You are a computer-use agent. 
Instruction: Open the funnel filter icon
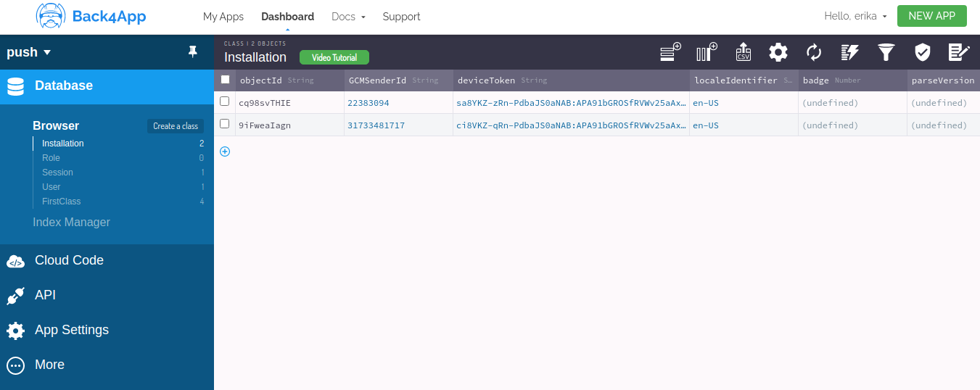tap(886, 52)
